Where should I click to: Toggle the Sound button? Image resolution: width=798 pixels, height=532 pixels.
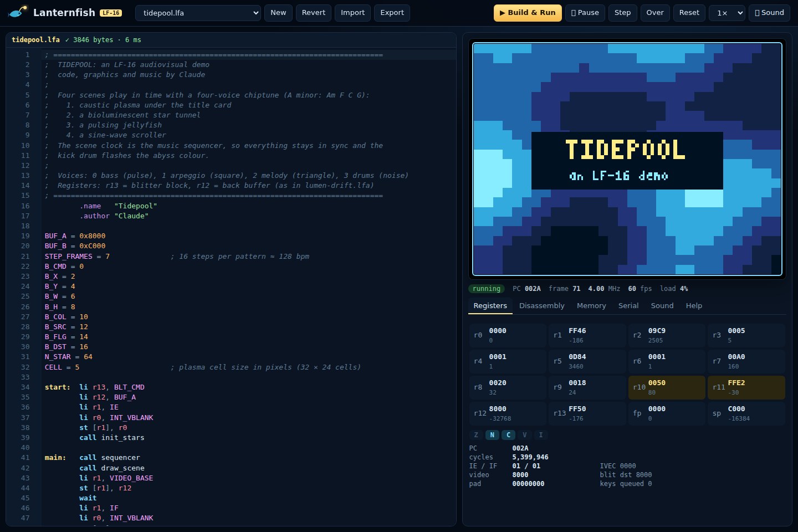[x=769, y=13]
